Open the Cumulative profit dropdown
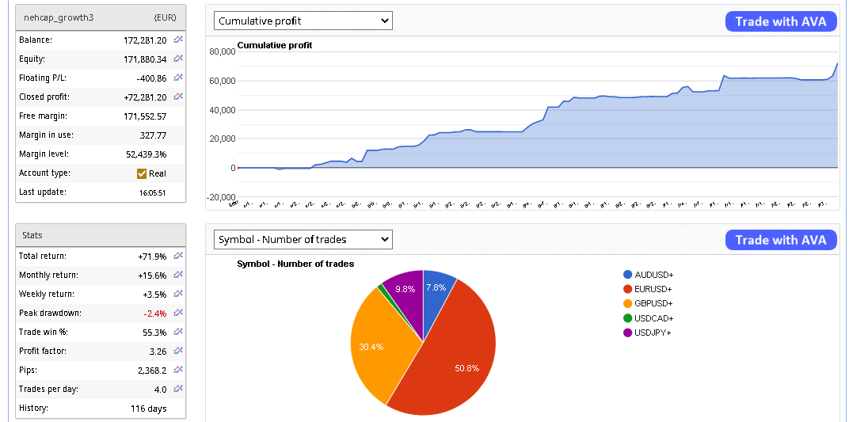The width and height of the screenshot is (868, 422). tap(303, 21)
